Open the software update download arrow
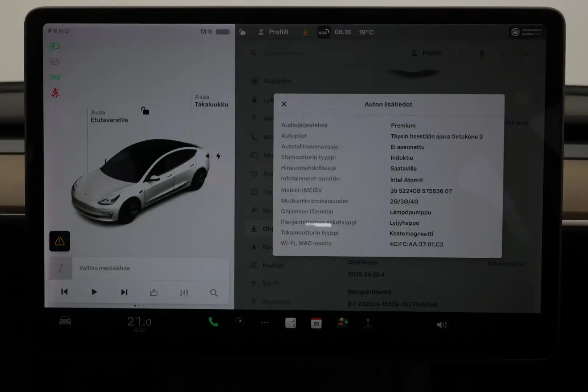Image resolution: width=588 pixels, height=392 pixels. coord(306,33)
